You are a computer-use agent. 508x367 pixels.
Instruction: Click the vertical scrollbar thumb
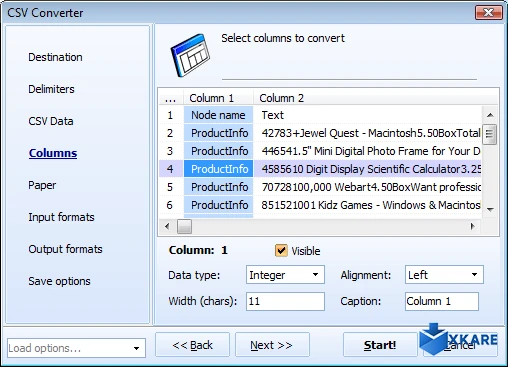(490, 134)
